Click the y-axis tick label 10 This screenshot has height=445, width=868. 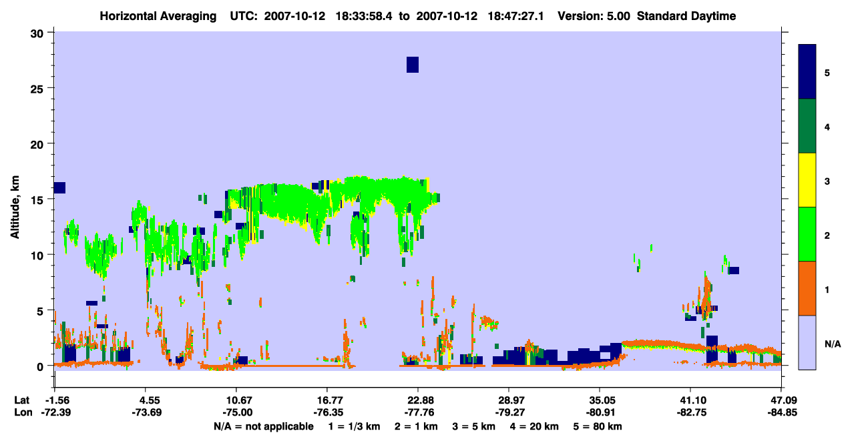point(38,255)
